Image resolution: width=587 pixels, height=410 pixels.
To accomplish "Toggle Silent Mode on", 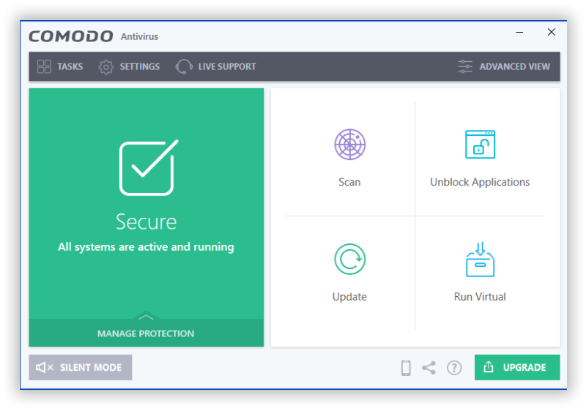I will (x=80, y=367).
